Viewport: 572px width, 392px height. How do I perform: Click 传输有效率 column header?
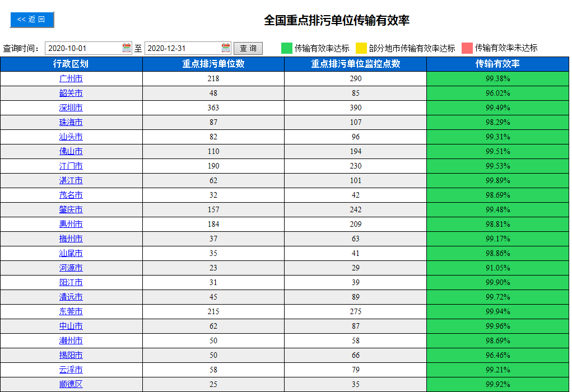(x=497, y=64)
